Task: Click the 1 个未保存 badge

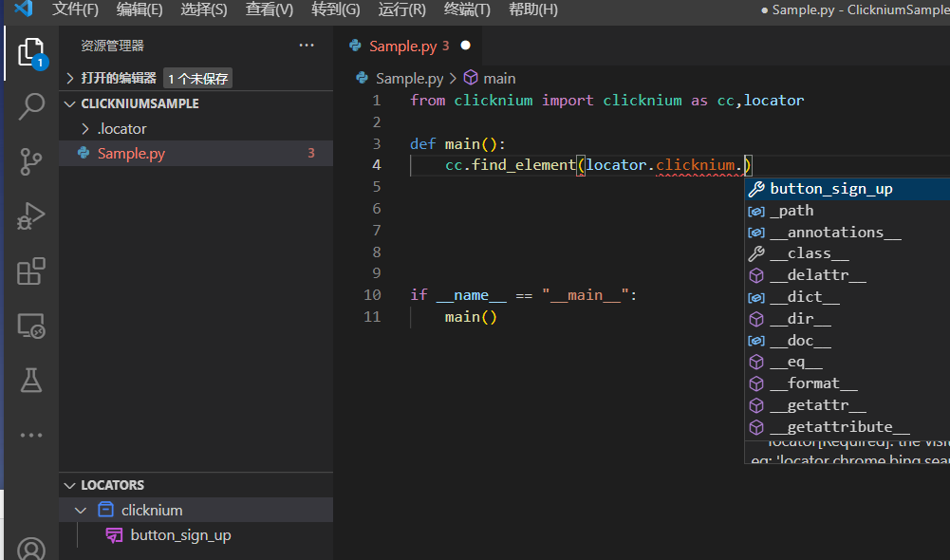Action: point(197,78)
